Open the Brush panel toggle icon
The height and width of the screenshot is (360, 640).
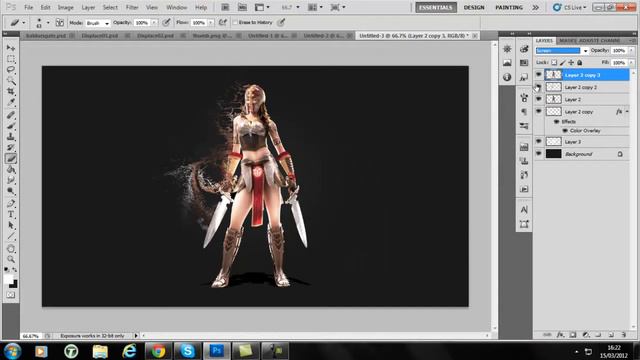click(x=60, y=23)
